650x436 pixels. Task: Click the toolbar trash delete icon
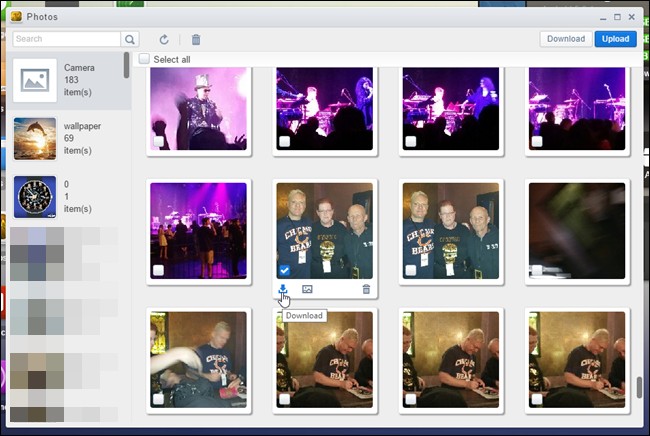[196, 39]
